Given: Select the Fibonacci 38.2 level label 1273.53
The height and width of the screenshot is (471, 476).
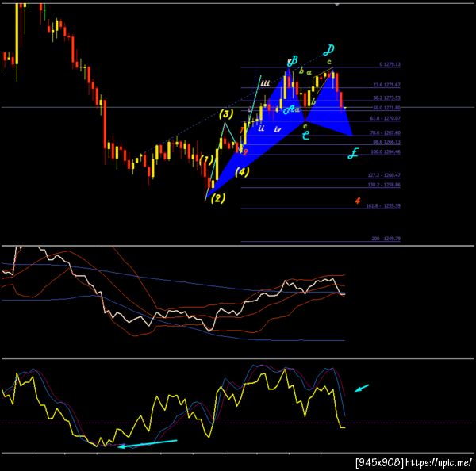Looking at the screenshot, I should tap(386, 98).
